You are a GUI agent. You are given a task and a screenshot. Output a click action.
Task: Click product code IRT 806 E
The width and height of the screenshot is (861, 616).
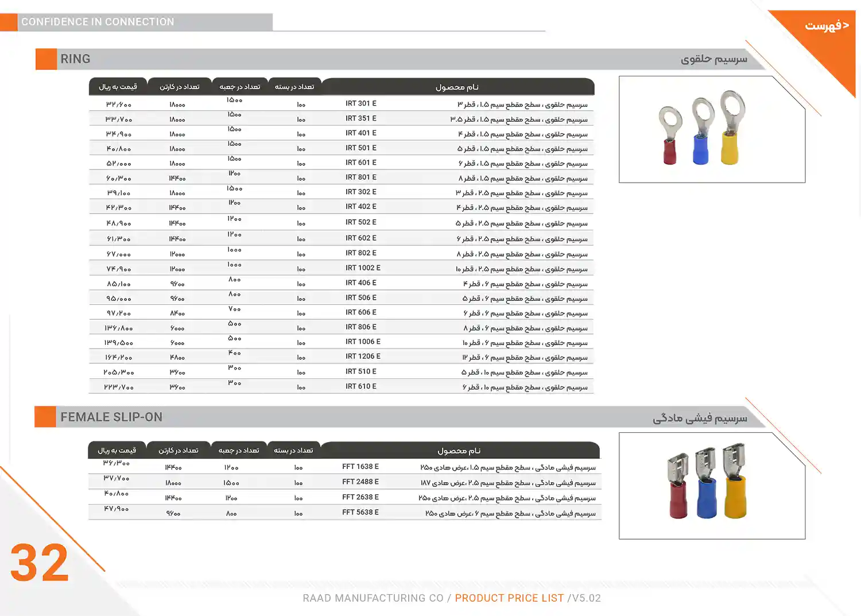coord(361,327)
